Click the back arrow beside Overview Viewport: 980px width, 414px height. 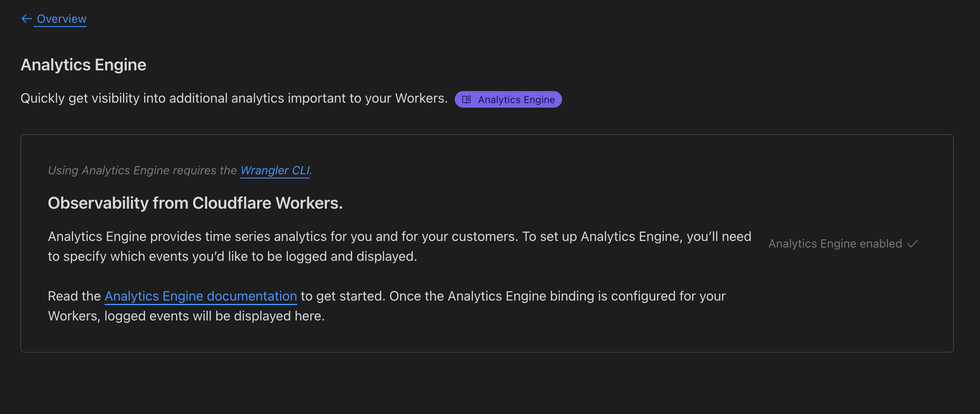pos(27,19)
